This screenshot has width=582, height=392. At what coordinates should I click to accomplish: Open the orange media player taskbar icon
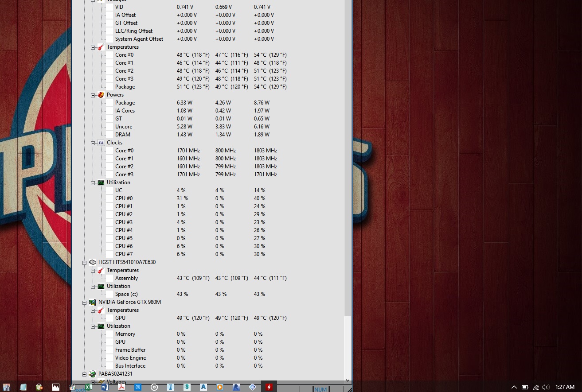pyautogui.click(x=220, y=387)
